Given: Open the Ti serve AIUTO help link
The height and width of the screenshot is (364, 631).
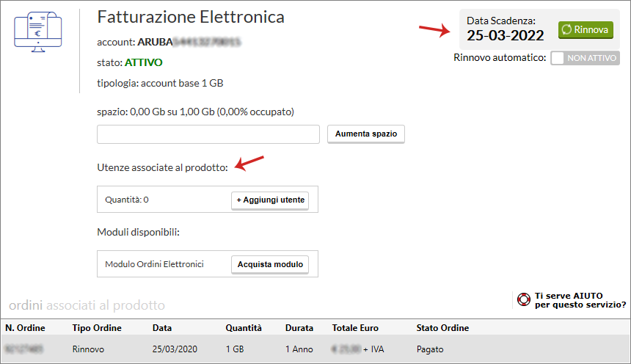Looking at the screenshot, I should pos(580,299).
